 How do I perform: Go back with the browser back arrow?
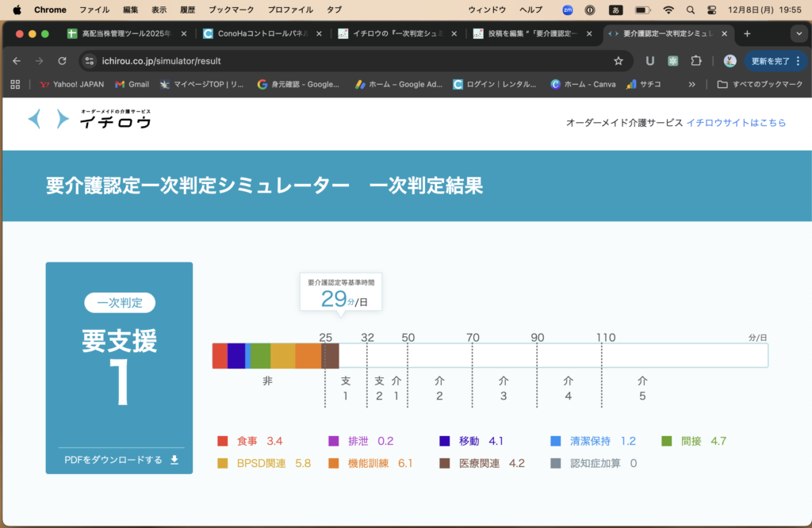click(17, 61)
